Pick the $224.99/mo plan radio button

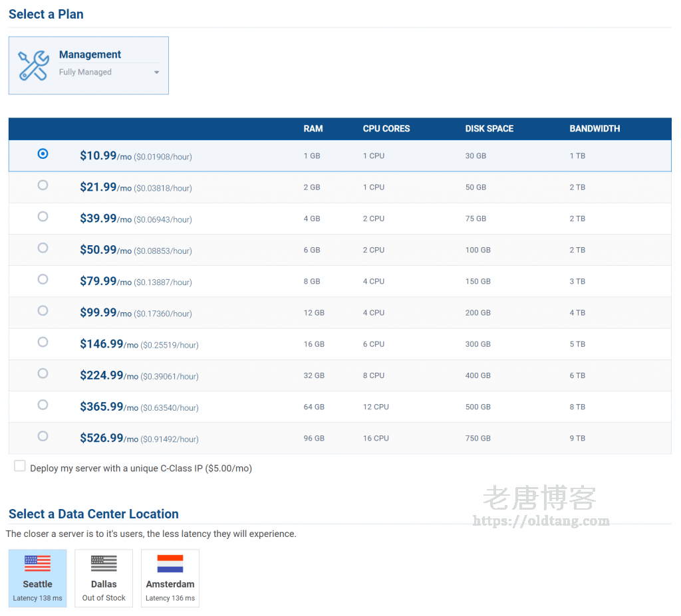coord(43,373)
